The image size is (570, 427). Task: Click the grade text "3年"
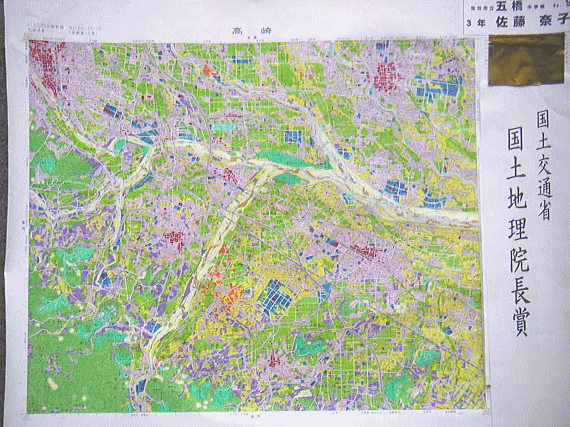click(476, 23)
